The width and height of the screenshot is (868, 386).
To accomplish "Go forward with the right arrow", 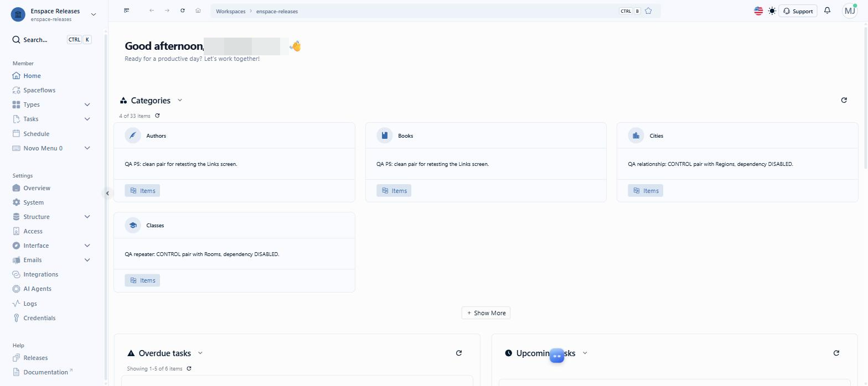I will coord(167,11).
